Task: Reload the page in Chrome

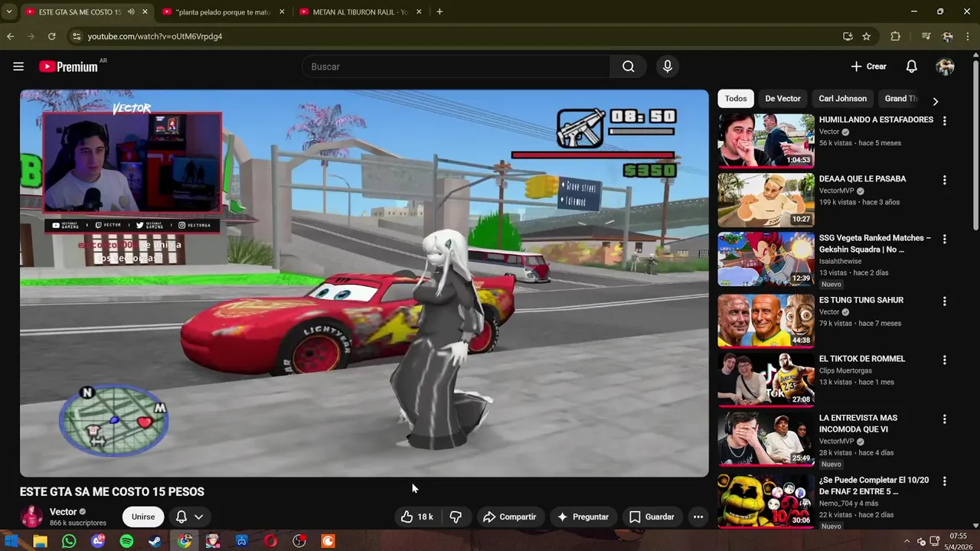Action: tap(51, 36)
